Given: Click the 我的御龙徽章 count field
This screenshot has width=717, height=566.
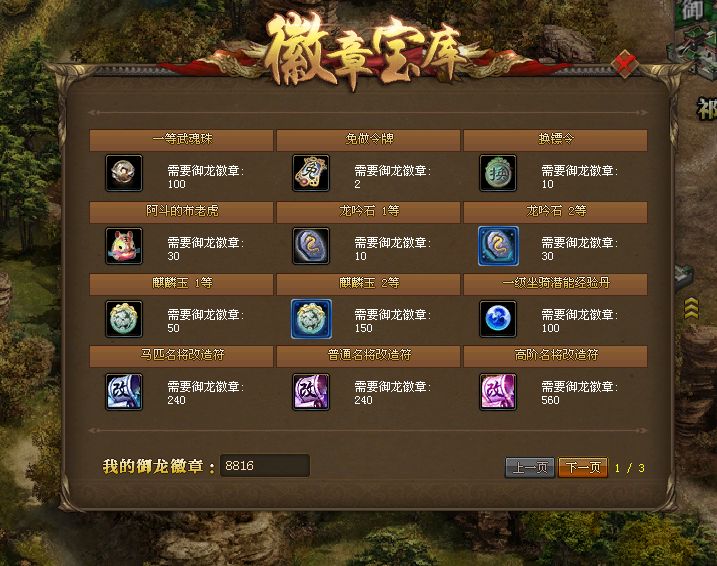Looking at the screenshot, I should point(265,465).
